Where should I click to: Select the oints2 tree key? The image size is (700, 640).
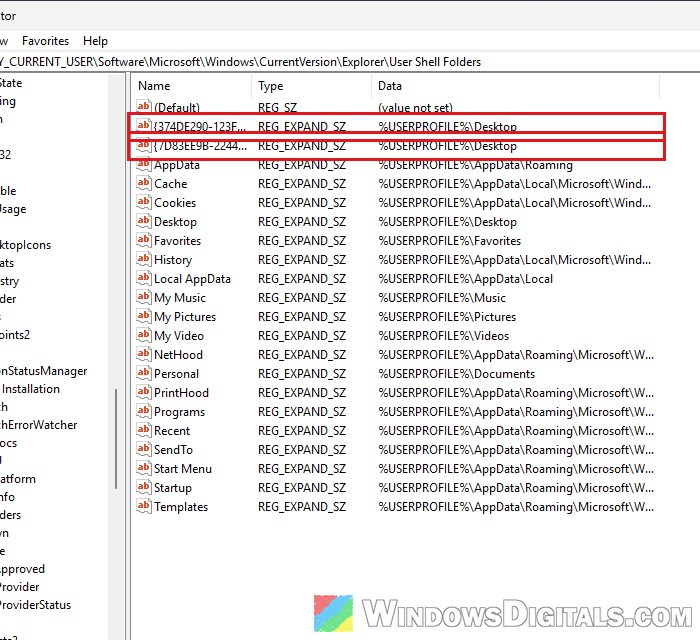coord(15,335)
